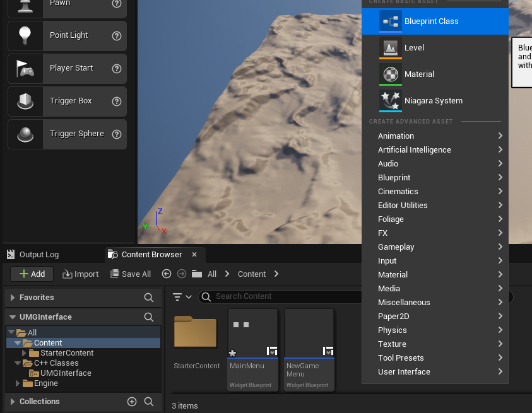Expand the Favorites section

coord(13,298)
